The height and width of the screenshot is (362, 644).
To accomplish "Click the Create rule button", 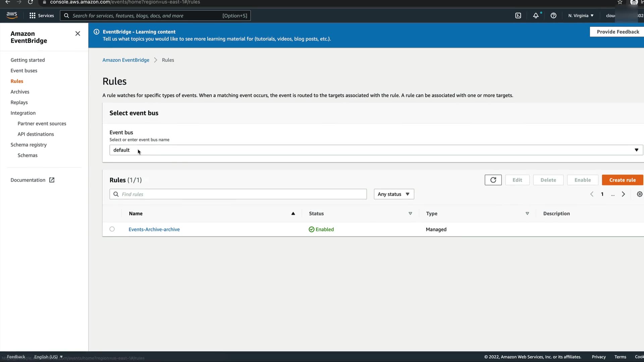I will 622,180.
